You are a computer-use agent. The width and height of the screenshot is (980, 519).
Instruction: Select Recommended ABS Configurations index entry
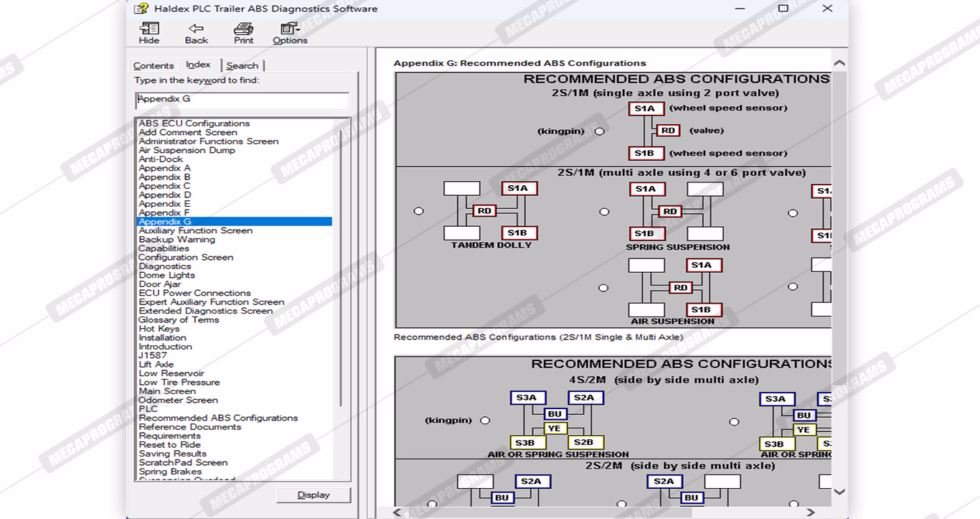click(x=218, y=418)
